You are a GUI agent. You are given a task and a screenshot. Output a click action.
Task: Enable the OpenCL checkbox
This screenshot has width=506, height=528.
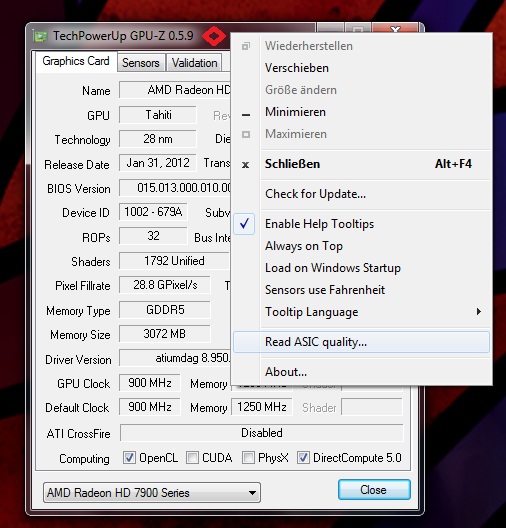pos(129,457)
